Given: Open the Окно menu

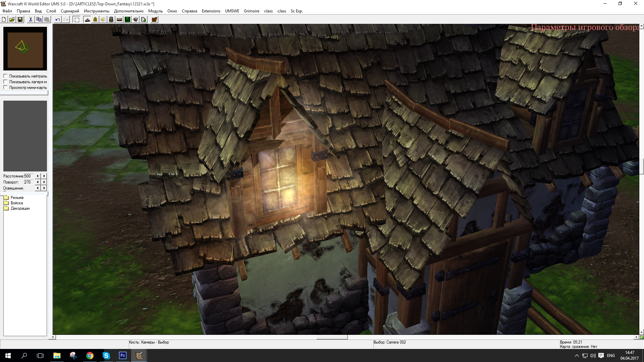Looking at the screenshot, I should point(172,11).
